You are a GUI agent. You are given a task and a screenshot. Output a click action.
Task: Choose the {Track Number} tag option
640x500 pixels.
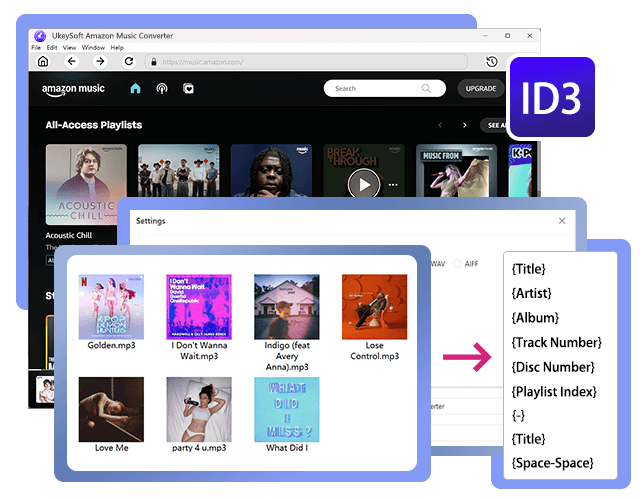tap(557, 342)
